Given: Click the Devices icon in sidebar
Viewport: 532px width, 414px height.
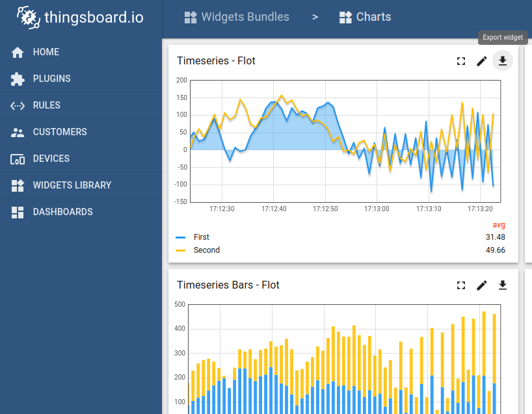Looking at the screenshot, I should [x=18, y=159].
